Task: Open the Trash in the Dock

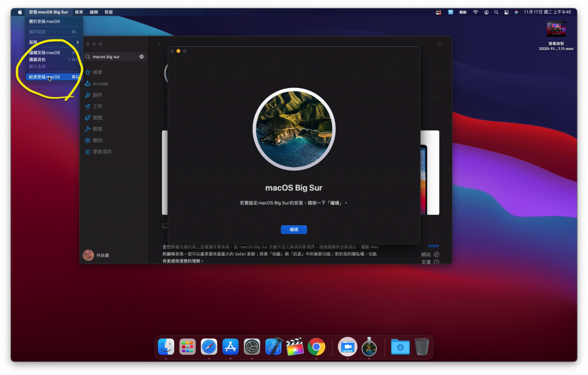Action: point(422,347)
